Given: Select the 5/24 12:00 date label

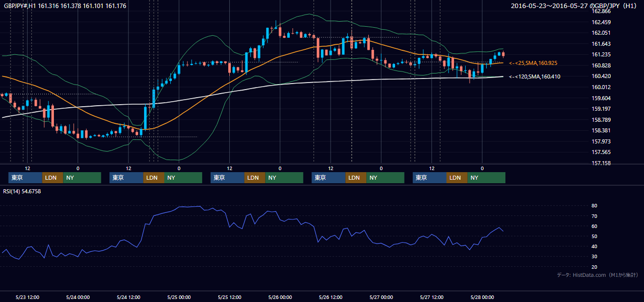Looking at the screenshot, I should [x=128, y=297].
